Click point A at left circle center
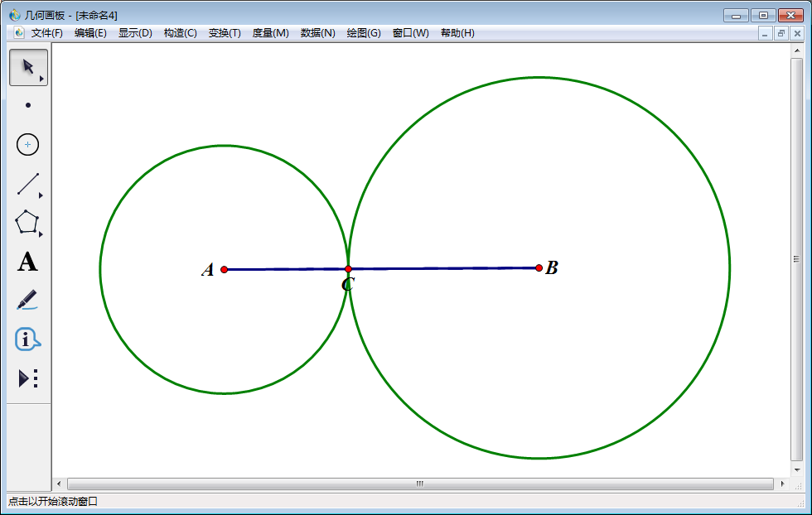 224,269
